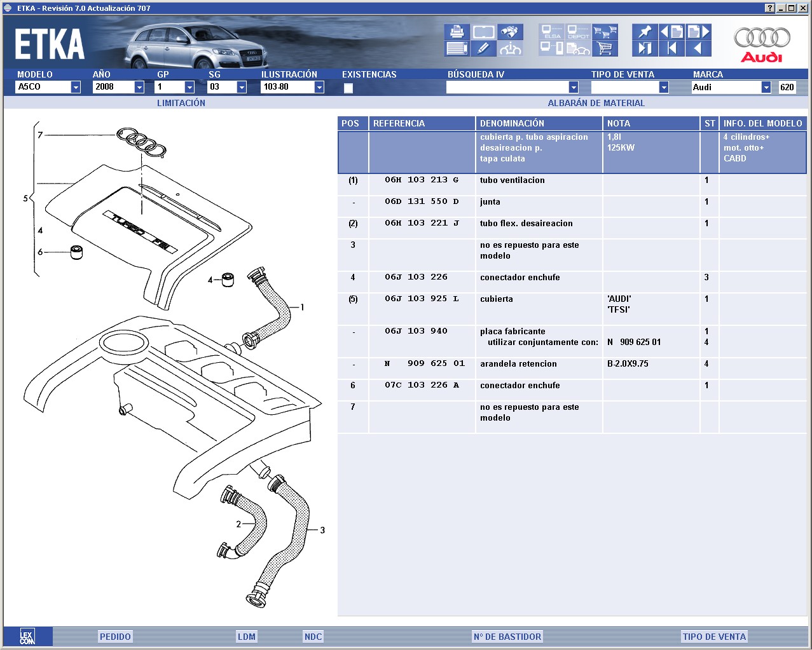Go to previous page icon
The image size is (812, 650).
tap(671, 32)
